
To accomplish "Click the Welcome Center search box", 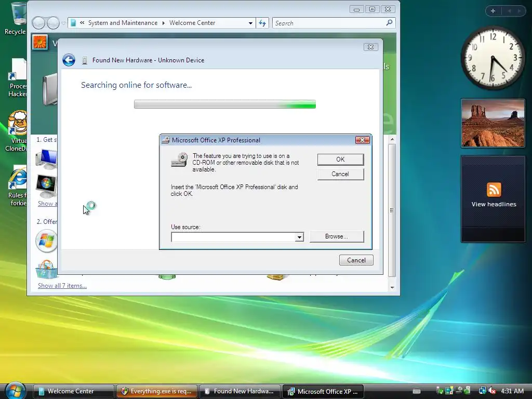I will point(329,23).
